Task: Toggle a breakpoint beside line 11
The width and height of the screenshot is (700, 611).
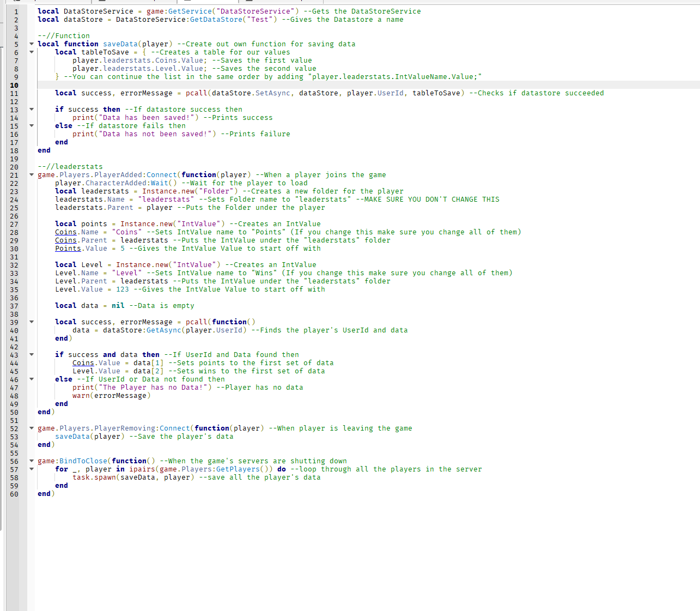Action: pos(22,93)
